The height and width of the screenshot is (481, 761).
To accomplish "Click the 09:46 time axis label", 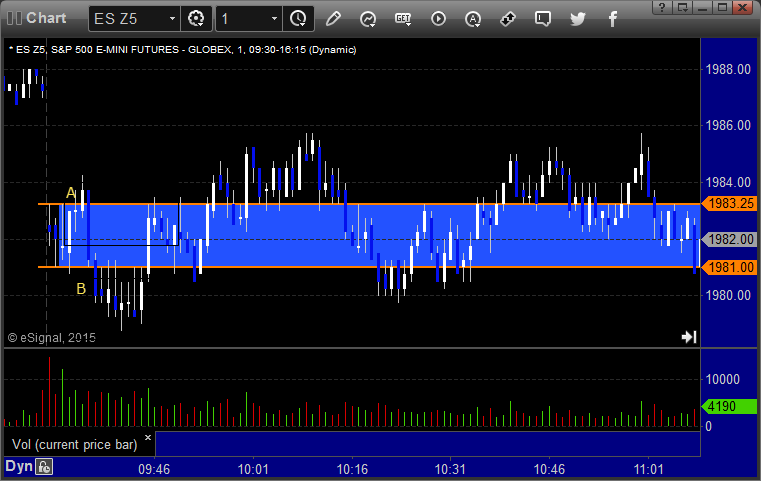I will (154, 469).
